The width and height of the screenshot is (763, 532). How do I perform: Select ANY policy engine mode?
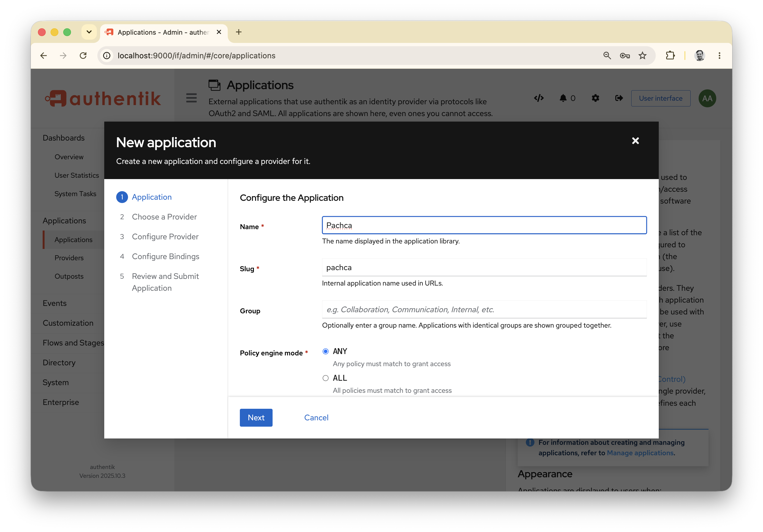(x=326, y=352)
